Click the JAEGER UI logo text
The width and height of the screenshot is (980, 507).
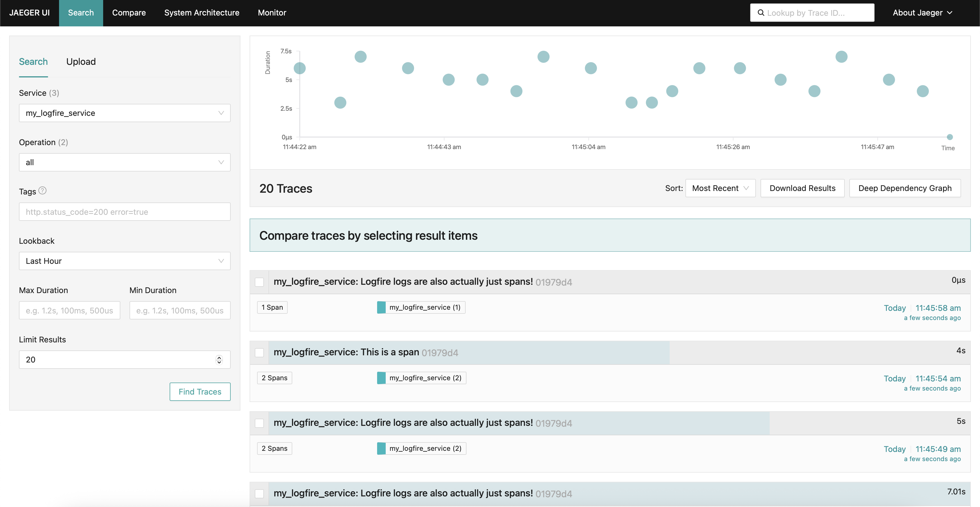[29, 13]
